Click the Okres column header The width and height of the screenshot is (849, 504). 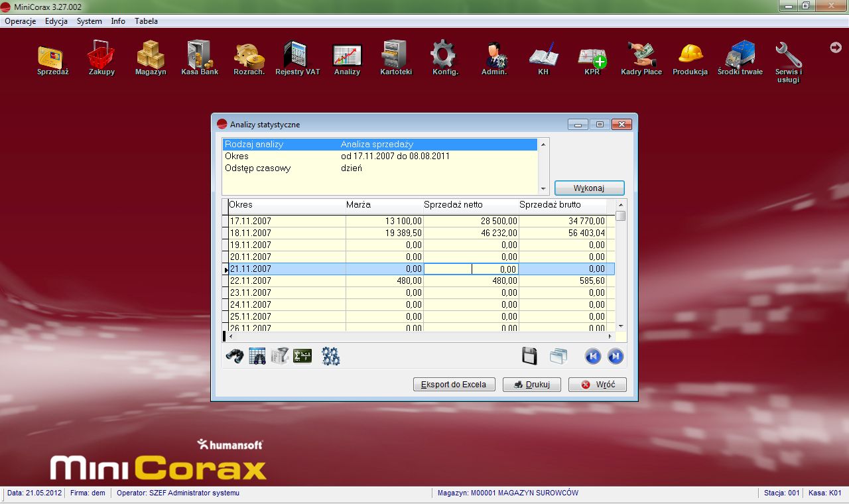(287, 205)
